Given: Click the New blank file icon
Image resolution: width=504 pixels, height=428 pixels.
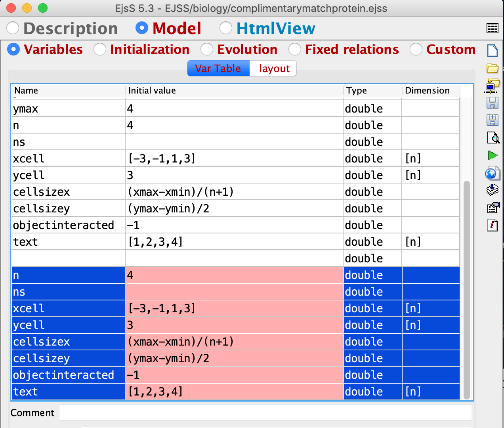Looking at the screenshot, I should (x=493, y=51).
